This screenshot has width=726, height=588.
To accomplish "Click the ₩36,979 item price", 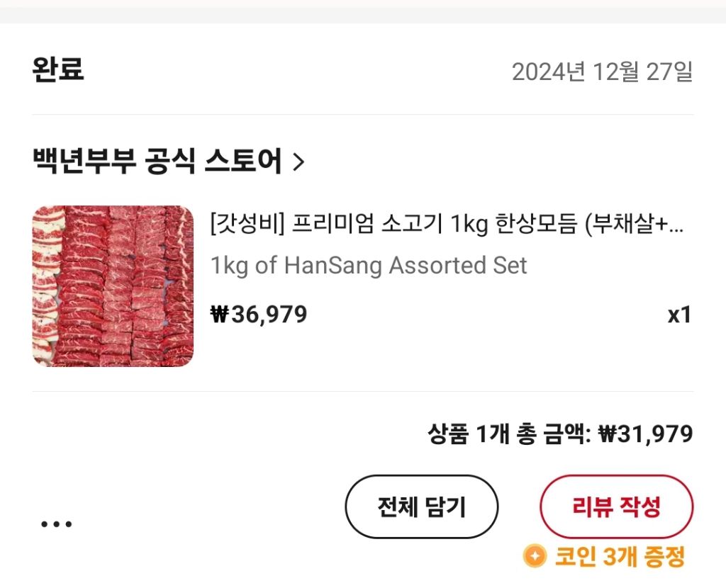I will click(x=257, y=313).
